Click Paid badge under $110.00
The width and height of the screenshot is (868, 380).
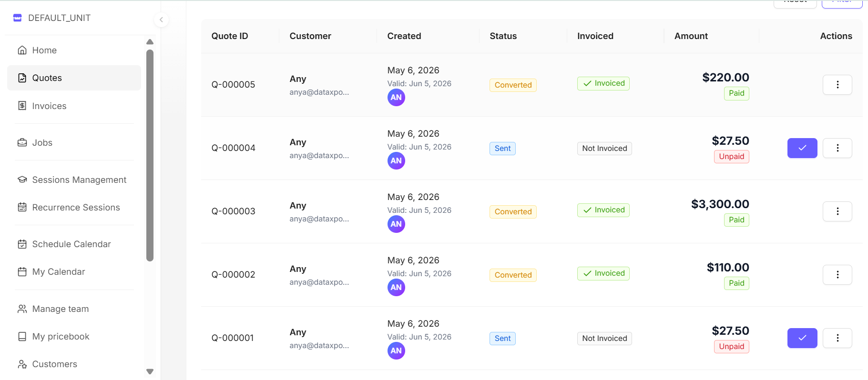pyautogui.click(x=736, y=283)
